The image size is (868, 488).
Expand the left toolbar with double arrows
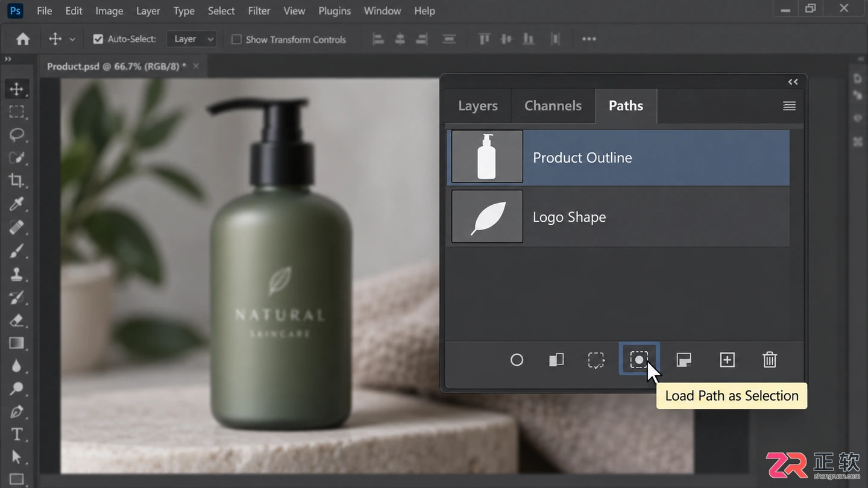(x=8, y=59)
